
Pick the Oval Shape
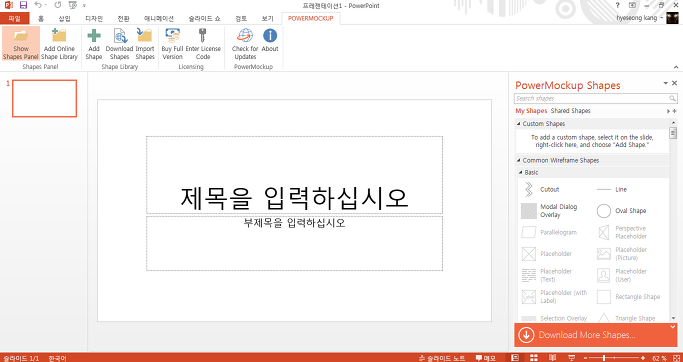(x=621, y=211)
